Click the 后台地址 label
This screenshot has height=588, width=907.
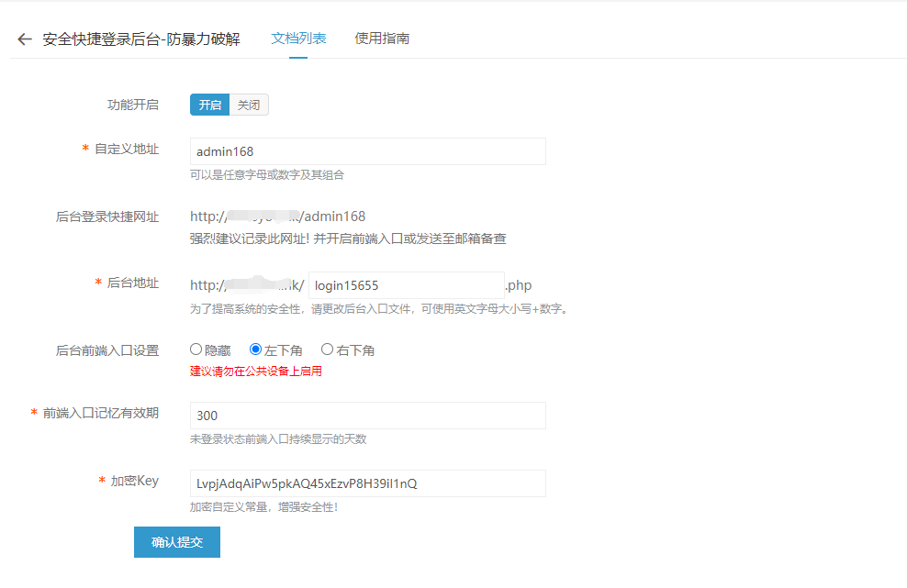133,283
